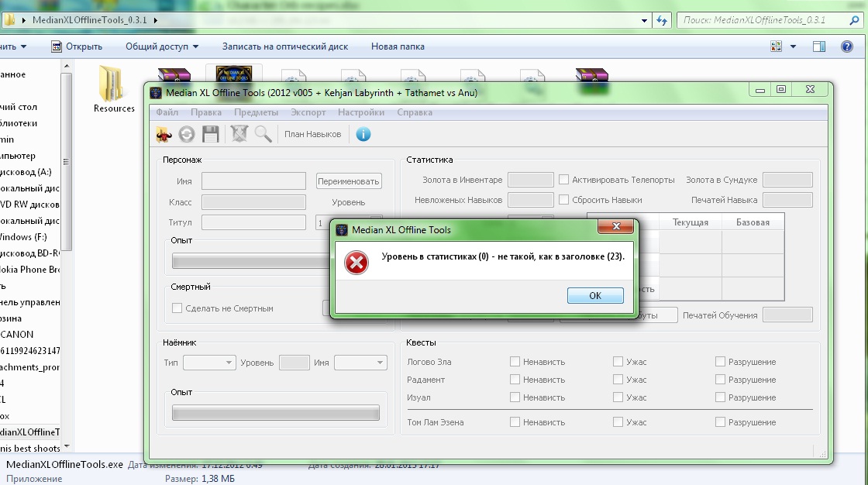Click the blue info icon in toolbar

363,134
